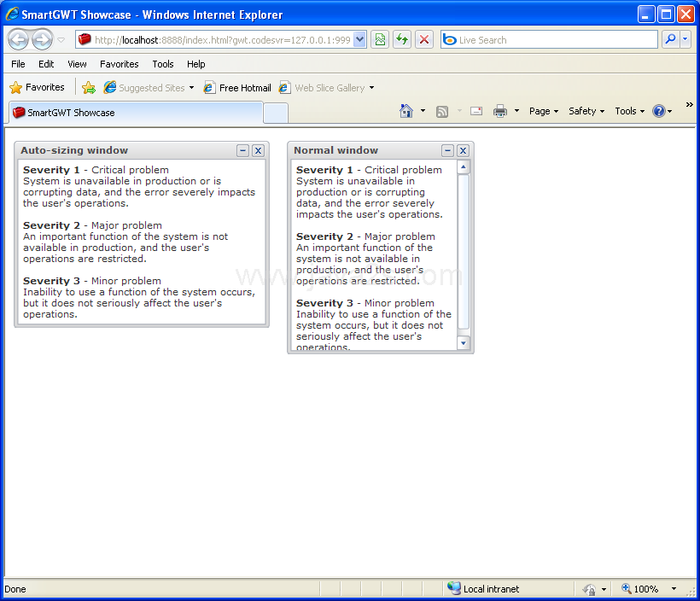Click Severity 3 heading in Auto-sizing window
The width and height of the screenshot is (700, 601).
[x=51, y=280]
